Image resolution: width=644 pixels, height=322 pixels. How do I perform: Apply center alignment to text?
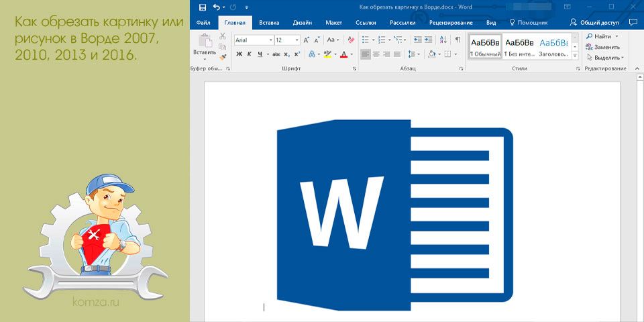pos(377,54)
